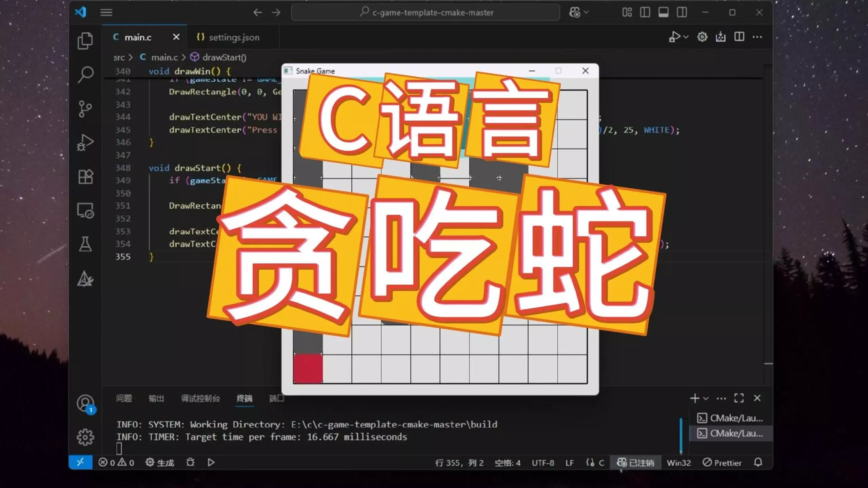Toggle the bottom panel visibility
The height and width of the screenshot is (488, 868).
[x=664, y=13]
